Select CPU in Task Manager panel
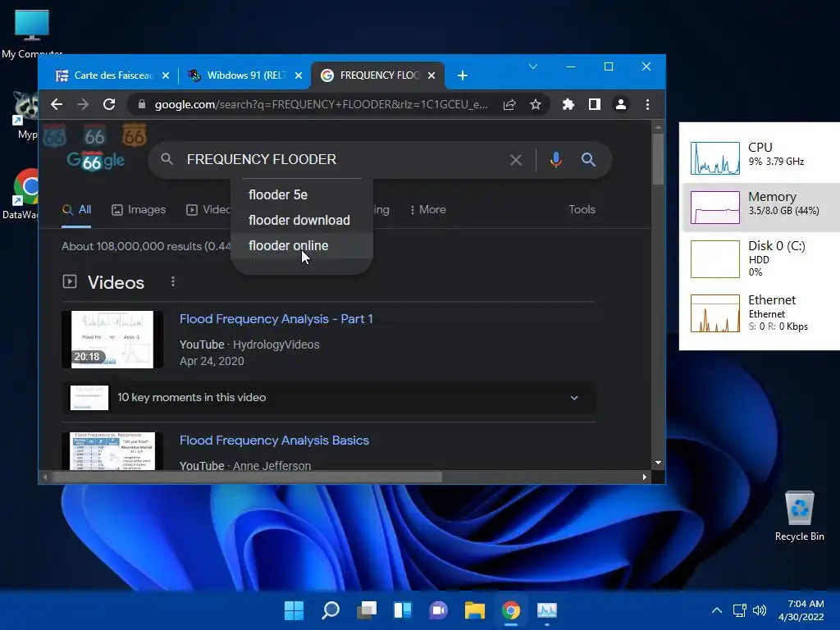 (x=760, y=158)
